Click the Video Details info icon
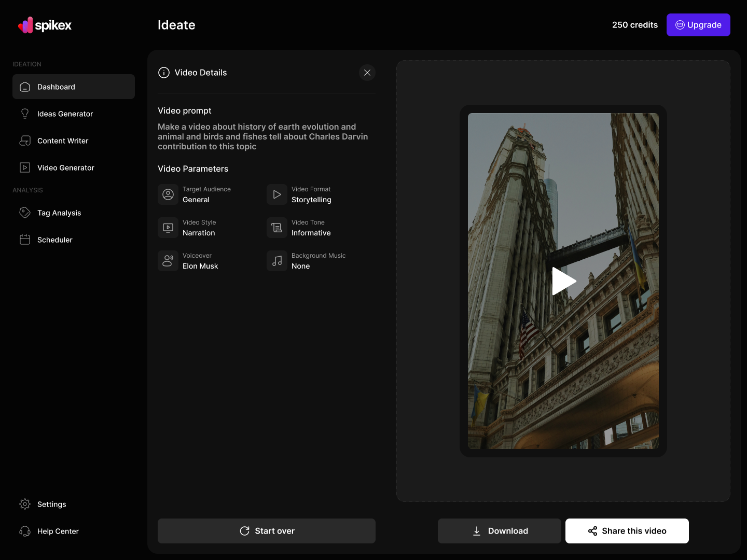The width and height of the screenshot is (747, 560). [x=164, y=73]
